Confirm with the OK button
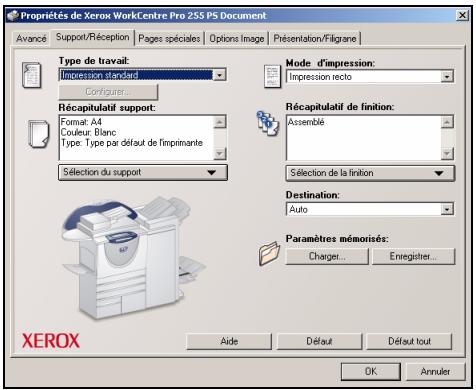This screenshot has height=390, width=476. pos(371,371)
